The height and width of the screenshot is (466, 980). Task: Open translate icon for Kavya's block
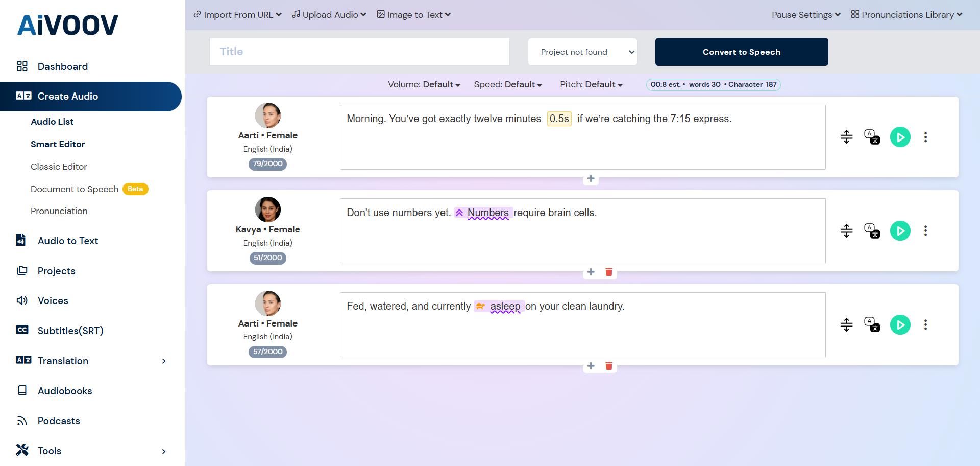872,231
